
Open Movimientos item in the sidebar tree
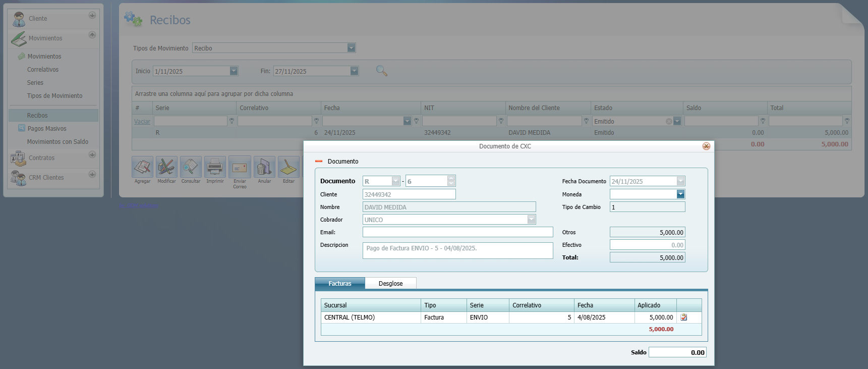[44, 57]
